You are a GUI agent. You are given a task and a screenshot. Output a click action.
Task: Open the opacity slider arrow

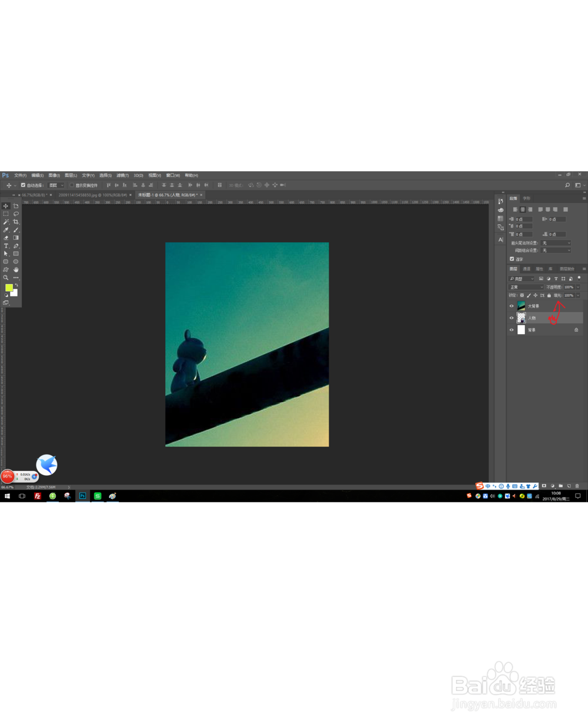pyautogui.click(x=578, y=287)
